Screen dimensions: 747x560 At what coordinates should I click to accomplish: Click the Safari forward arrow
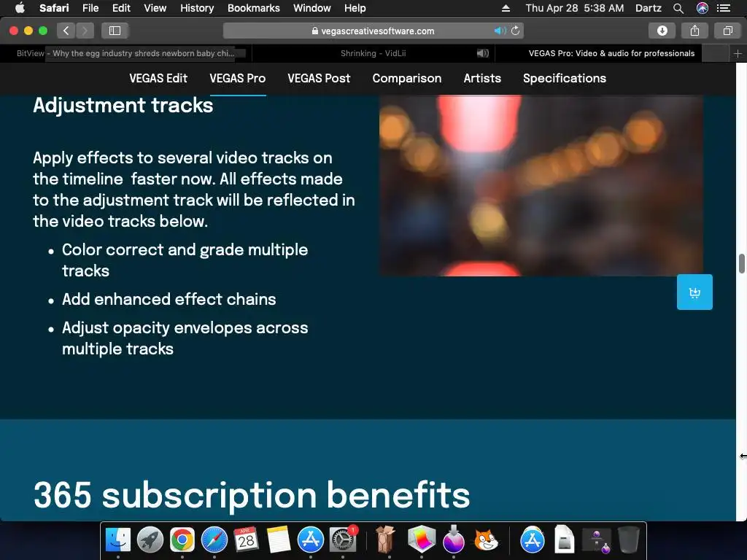point(85,31)
